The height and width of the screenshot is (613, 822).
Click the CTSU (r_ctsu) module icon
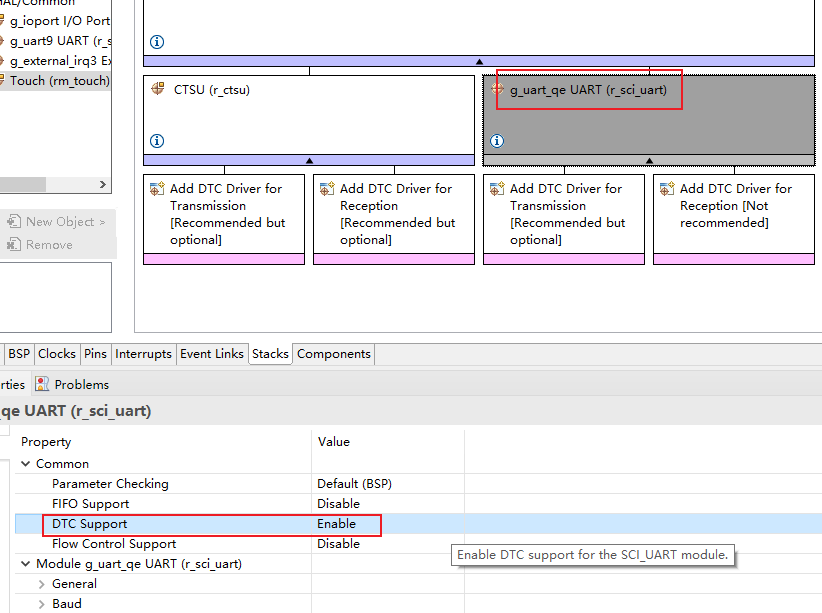pyautogui.click(x=158, y=89)
